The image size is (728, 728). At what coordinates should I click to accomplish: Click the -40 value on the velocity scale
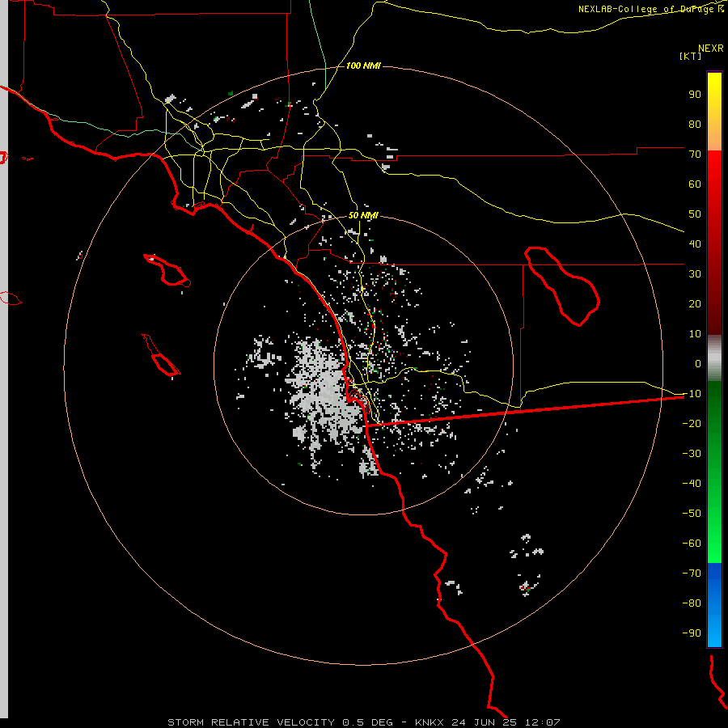click(692, 484)
